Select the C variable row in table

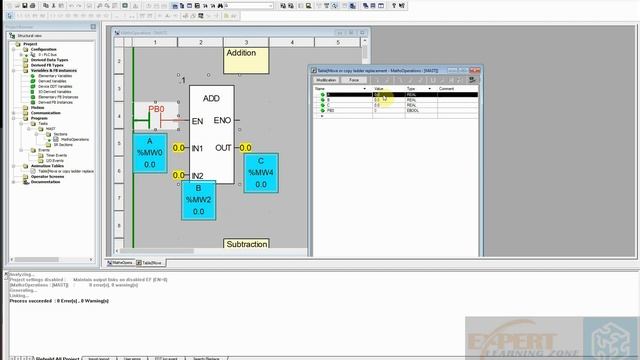[x=396, y=105]
